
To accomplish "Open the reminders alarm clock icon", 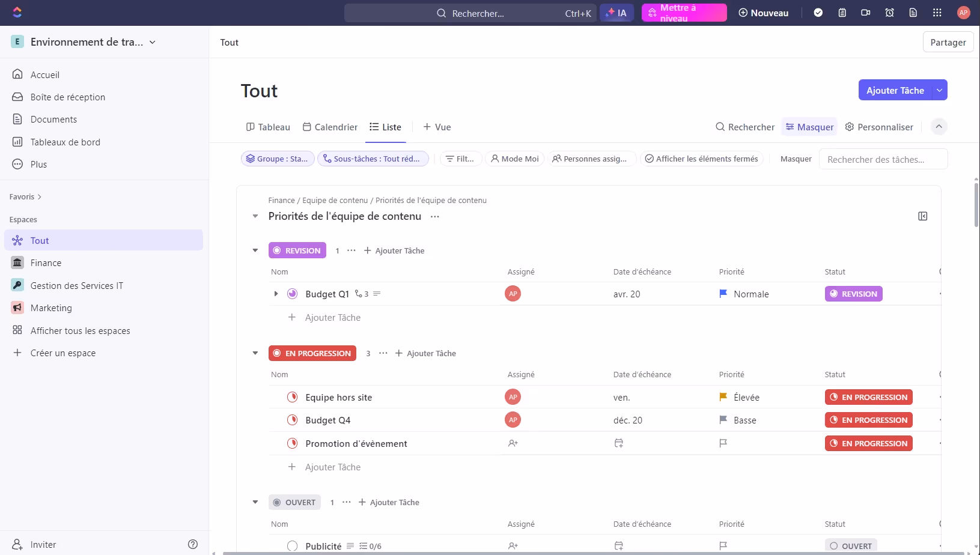I will [x=889, y=13].
